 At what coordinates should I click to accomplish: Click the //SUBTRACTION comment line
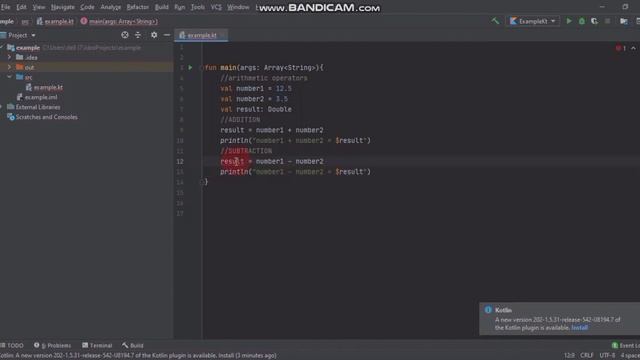[x=246, y=151]
